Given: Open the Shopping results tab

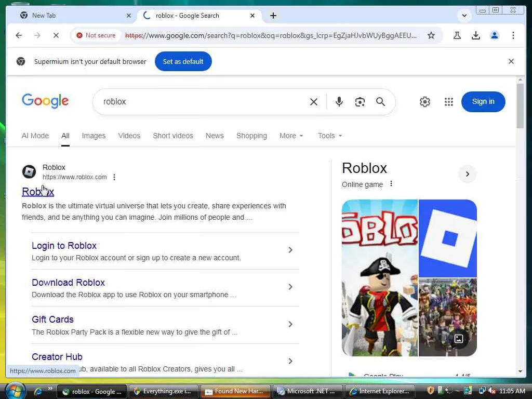Looking at the screenshot, I should pos(252,136).
